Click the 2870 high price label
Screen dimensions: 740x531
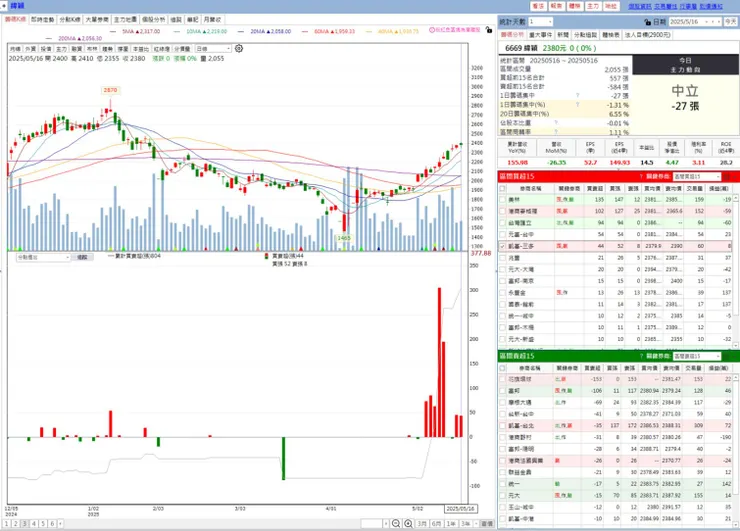click(x=110, y=90)
